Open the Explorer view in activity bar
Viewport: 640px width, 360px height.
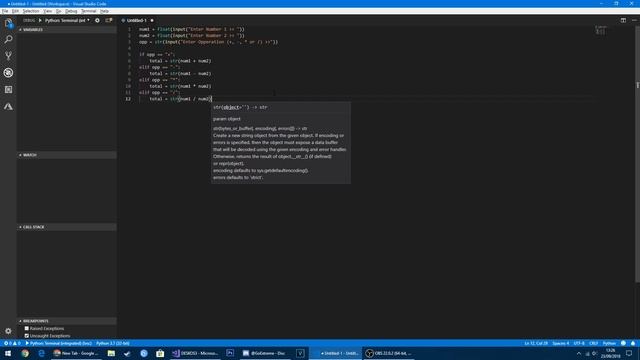[x=8, y=23]
